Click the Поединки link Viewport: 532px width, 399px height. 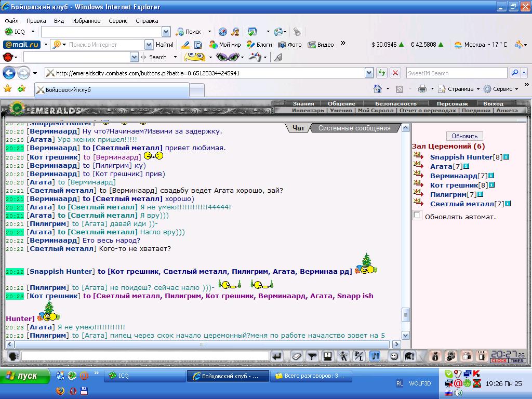[476, 110]
